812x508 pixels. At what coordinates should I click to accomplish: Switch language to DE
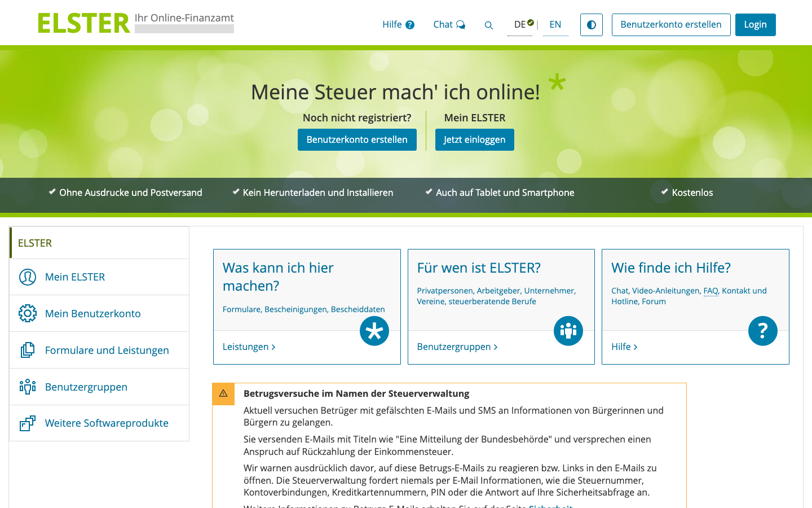(x=520, y=25)
